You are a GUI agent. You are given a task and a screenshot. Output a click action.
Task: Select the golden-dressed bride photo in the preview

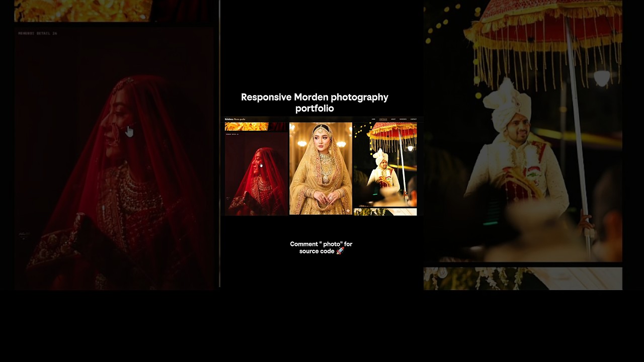coord(320,168)
